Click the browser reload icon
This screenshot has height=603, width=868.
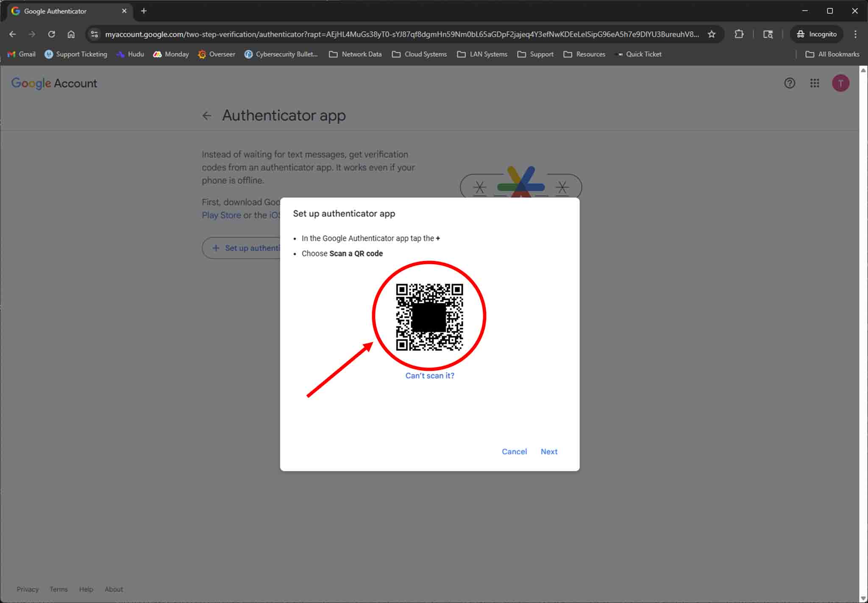point(51,34)
